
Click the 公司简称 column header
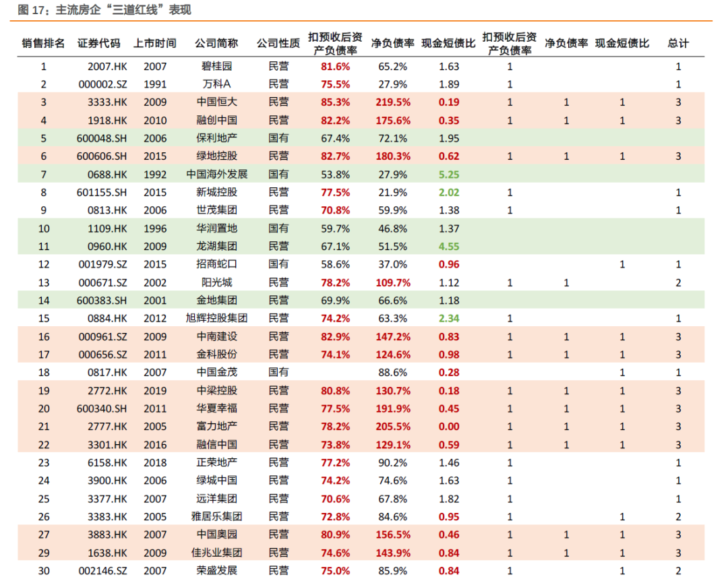click(216, 43)
